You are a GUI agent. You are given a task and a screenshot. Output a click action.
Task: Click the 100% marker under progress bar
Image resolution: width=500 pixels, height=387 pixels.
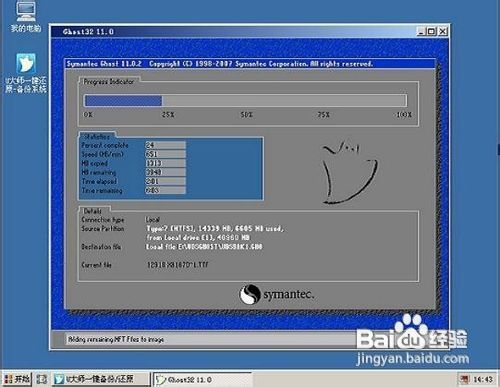coord(404,115)
